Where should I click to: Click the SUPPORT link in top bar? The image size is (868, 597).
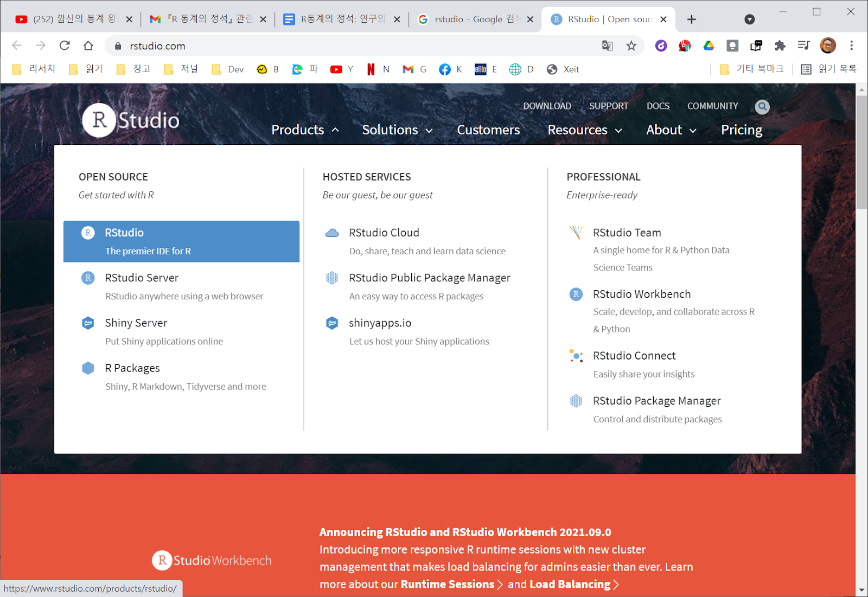point(609,106)
